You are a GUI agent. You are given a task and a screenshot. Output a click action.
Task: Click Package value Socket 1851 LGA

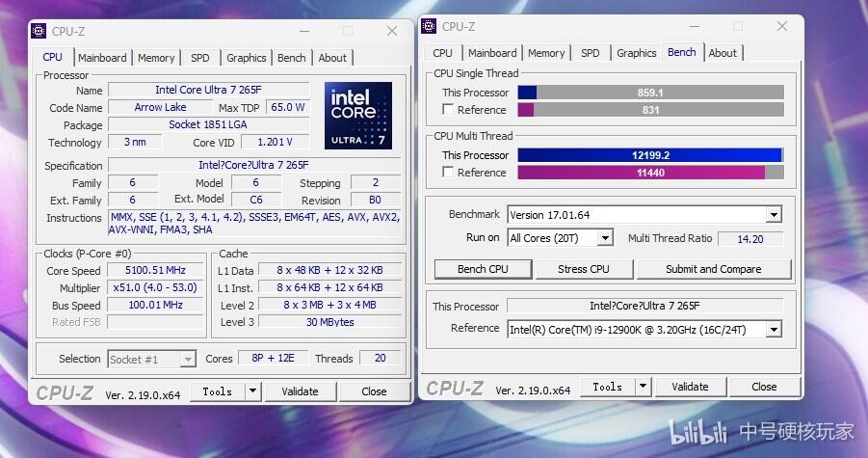pos(208,124)
